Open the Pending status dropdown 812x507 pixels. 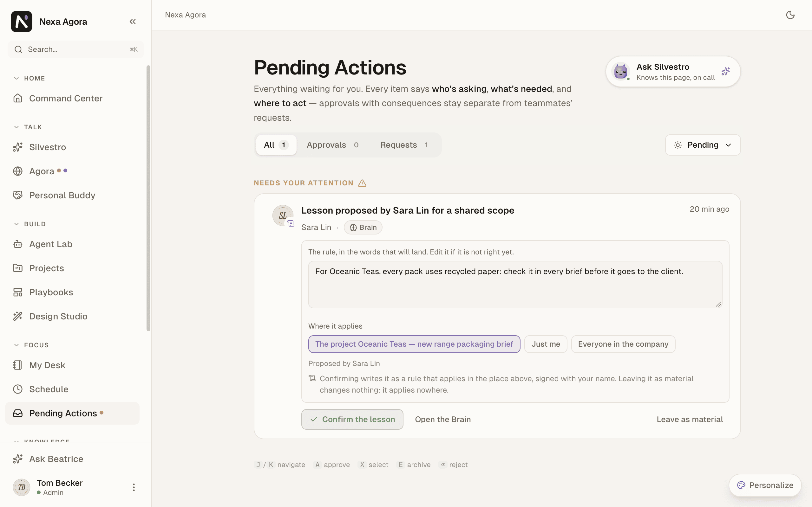click(703, 145)
